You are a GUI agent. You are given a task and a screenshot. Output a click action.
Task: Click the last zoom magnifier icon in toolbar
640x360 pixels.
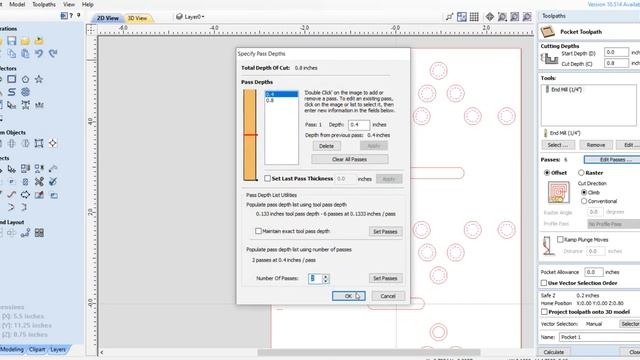(527, 17)
